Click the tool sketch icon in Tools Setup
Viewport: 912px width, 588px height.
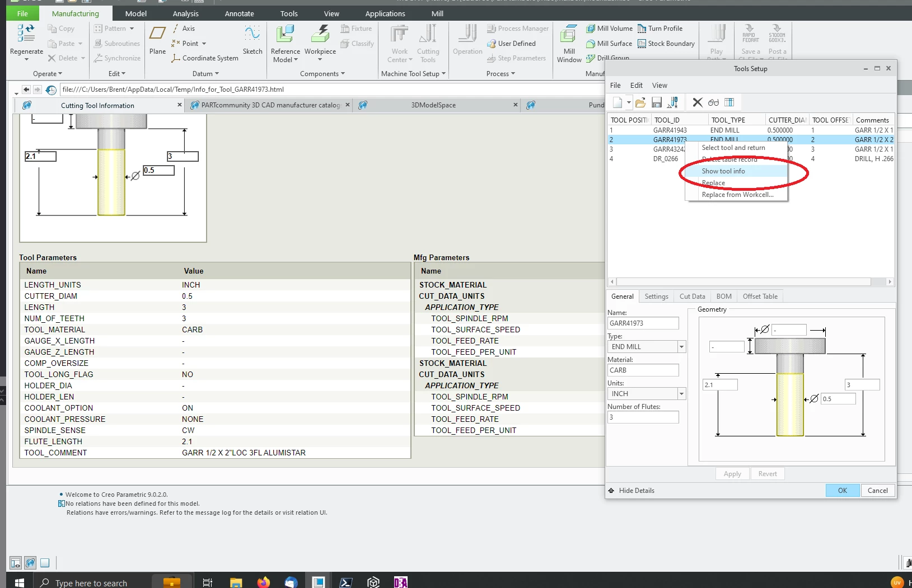point(673,102)
